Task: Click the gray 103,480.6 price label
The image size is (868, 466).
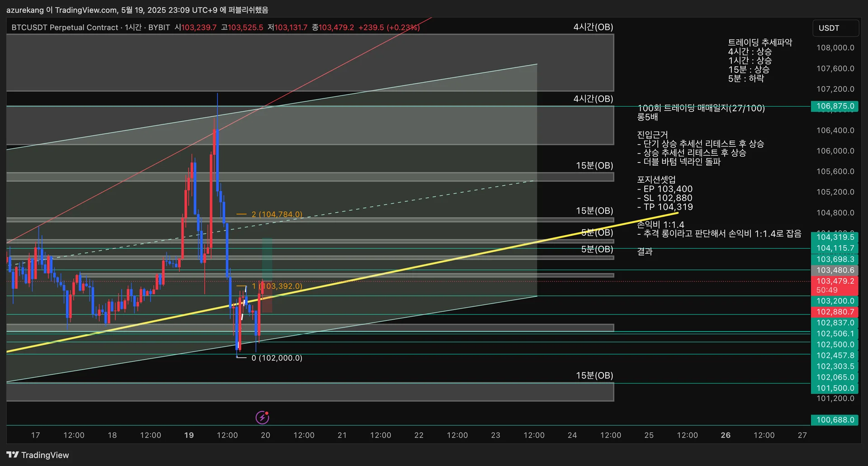Action: 835,270
